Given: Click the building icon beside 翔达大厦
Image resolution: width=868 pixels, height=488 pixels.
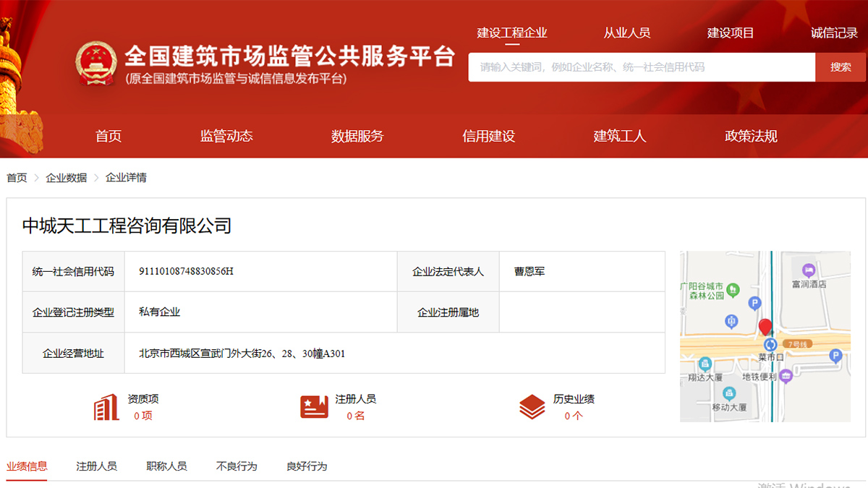Looking at the screenshot, I should pos(705,364).
